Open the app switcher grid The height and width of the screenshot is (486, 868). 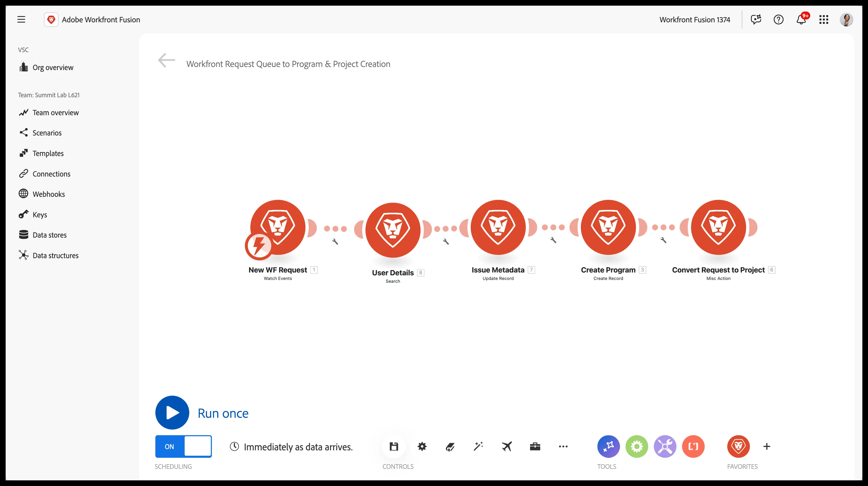pyautogui.click(x=824, y=20)
